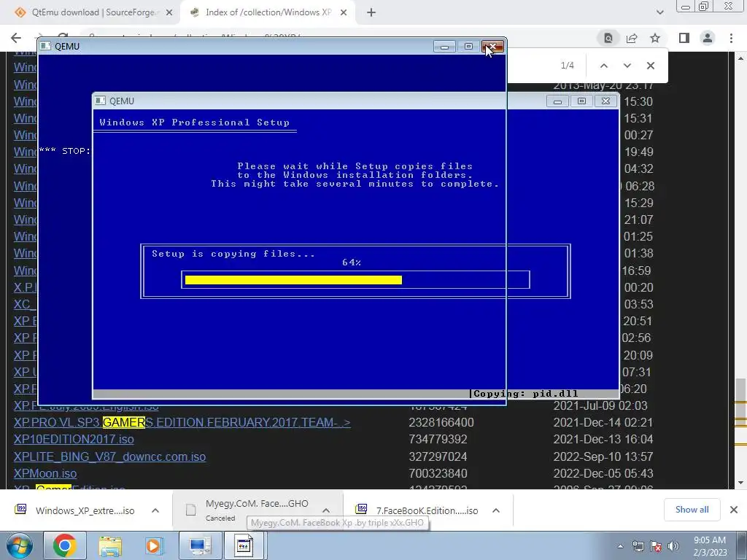Open XP10EDITION2017.iso link
Screen dimensions: 747x560
pyautogui.click(x=74, y=439)
